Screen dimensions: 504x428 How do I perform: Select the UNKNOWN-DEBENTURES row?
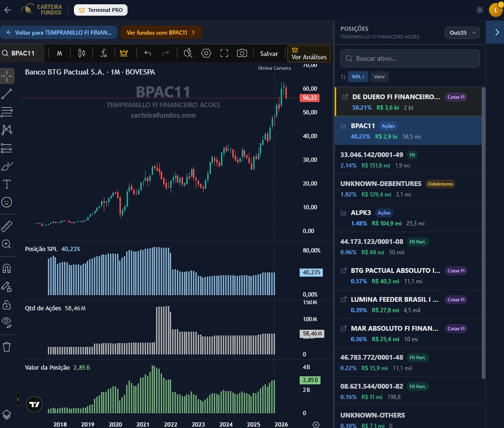tap(408, 189)
